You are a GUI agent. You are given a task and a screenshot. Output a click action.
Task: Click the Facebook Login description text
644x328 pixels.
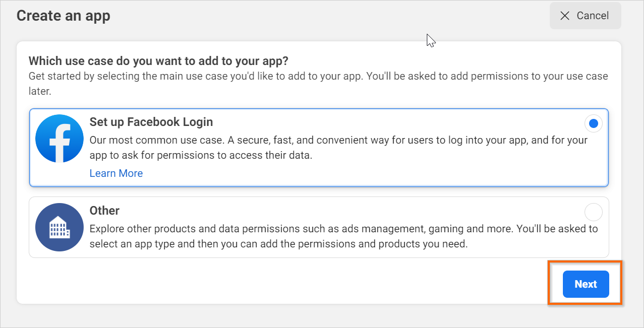[x=338, y=148]
